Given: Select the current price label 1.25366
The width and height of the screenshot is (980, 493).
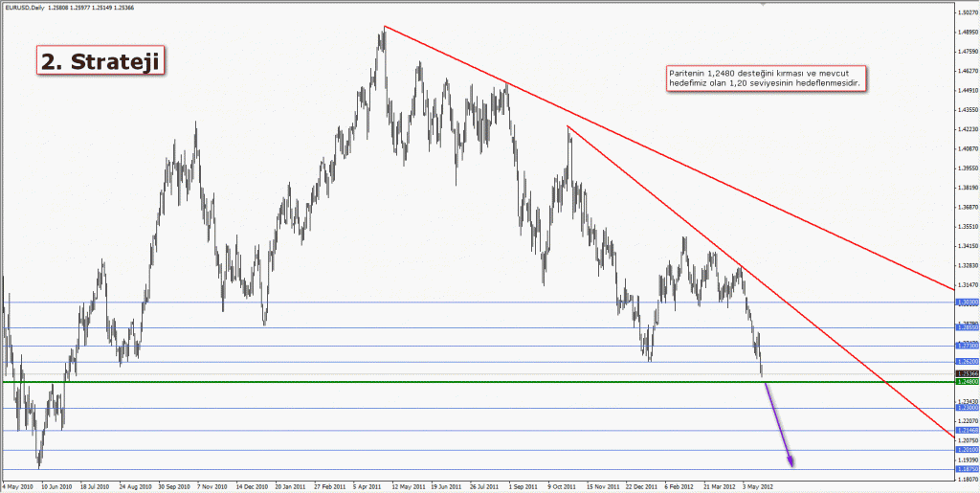Looking at the screenshot, I should (967, 373).
